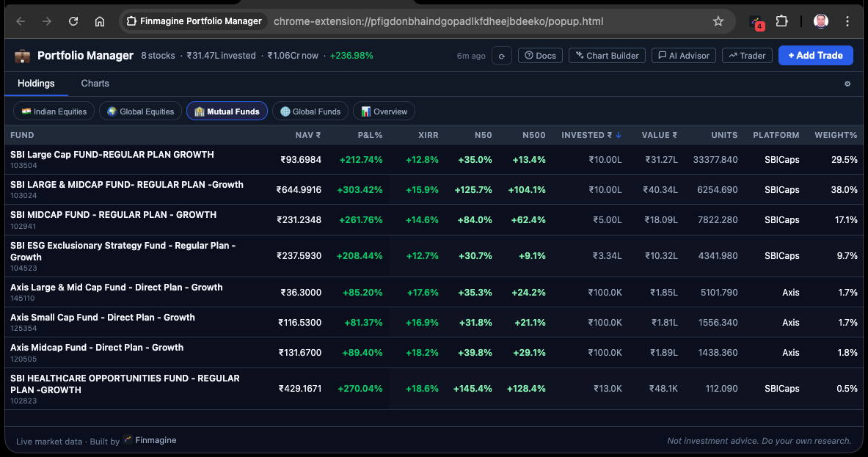
Task: Open the browser three-dot menu
Action: pos(847,21)
